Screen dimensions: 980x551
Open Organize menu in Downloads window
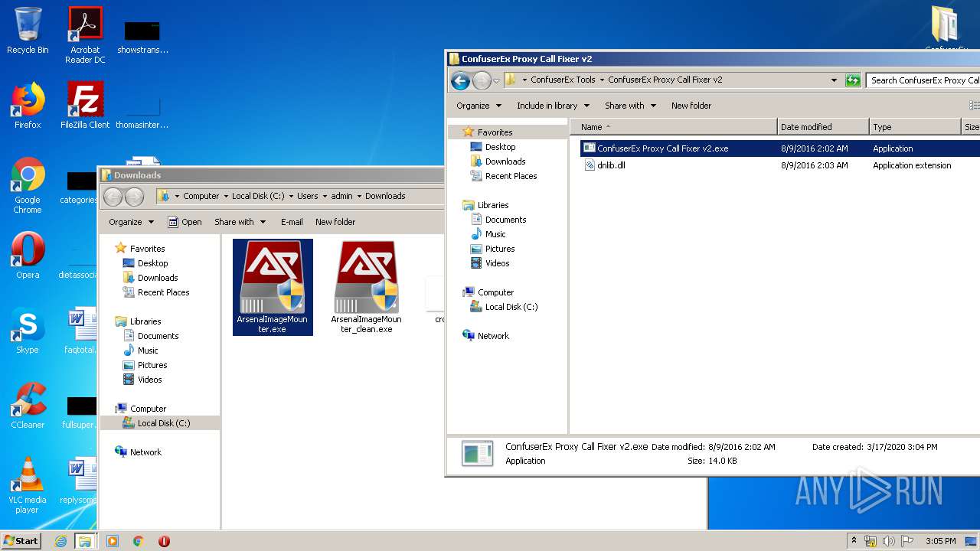[x=132, y=222]
